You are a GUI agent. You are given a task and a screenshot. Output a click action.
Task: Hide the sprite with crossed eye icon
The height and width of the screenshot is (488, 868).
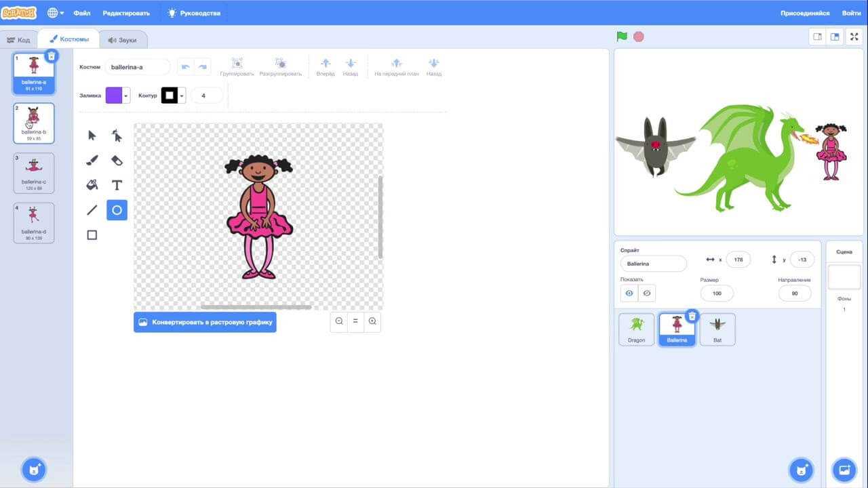pyautogui.click(x=646, y=293)
